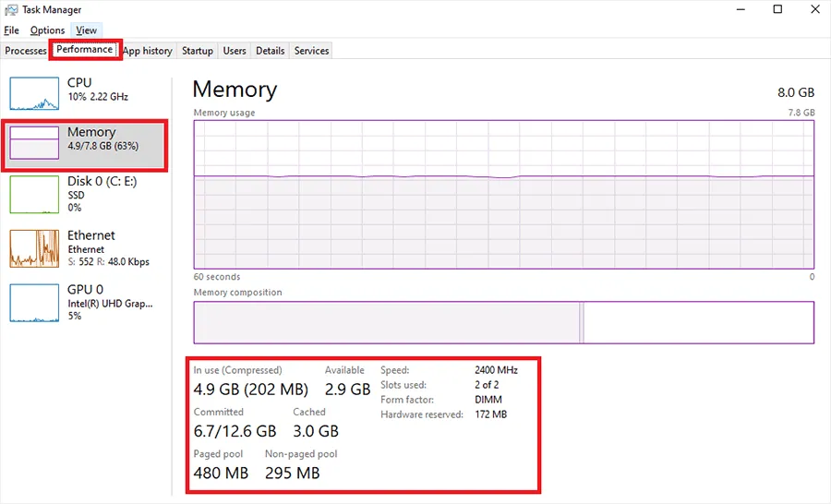831x504 pixels.
Task: Open the View menu
Action: click(87, 30)
